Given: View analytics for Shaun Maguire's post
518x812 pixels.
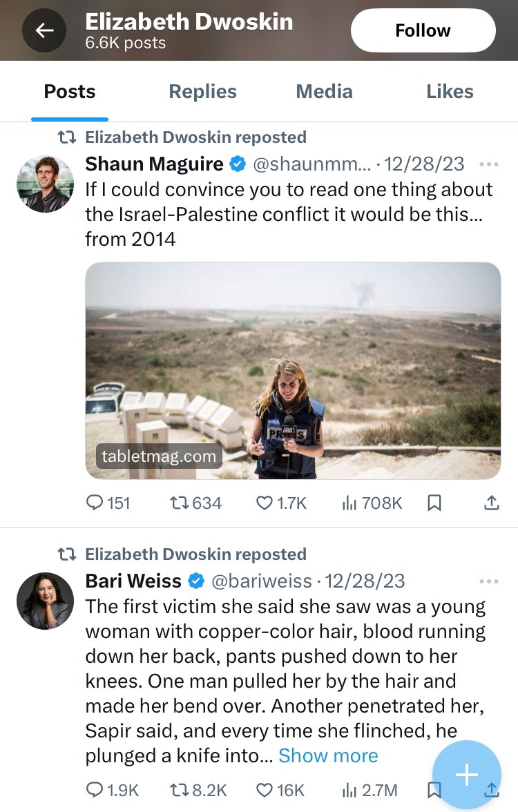Looking at the screenshot, I should coord(349,503).
